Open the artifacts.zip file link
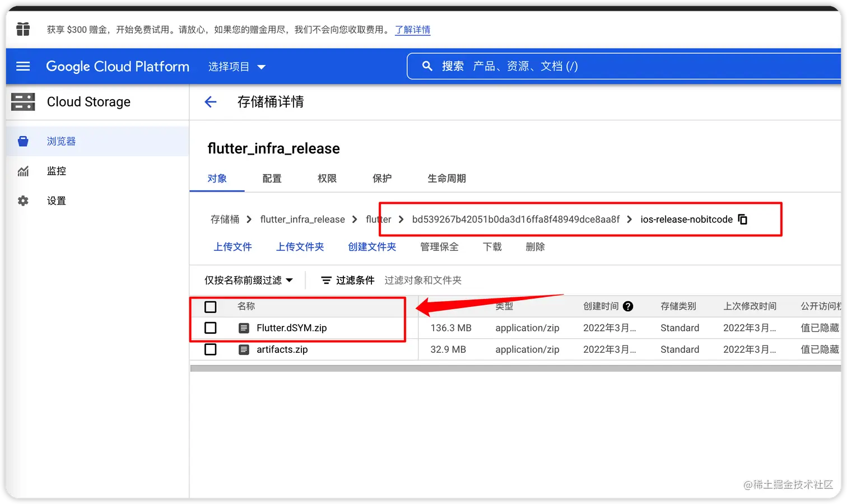The width and height of the screenshot is (847, 504). (282, 349)
